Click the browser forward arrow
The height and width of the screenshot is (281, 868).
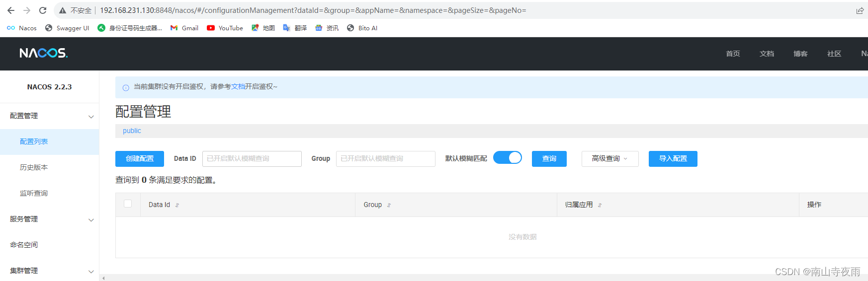[27, 10]
